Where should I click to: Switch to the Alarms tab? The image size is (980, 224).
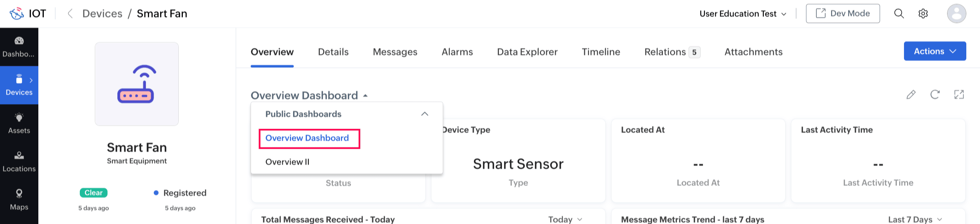[x=457, y=52]
